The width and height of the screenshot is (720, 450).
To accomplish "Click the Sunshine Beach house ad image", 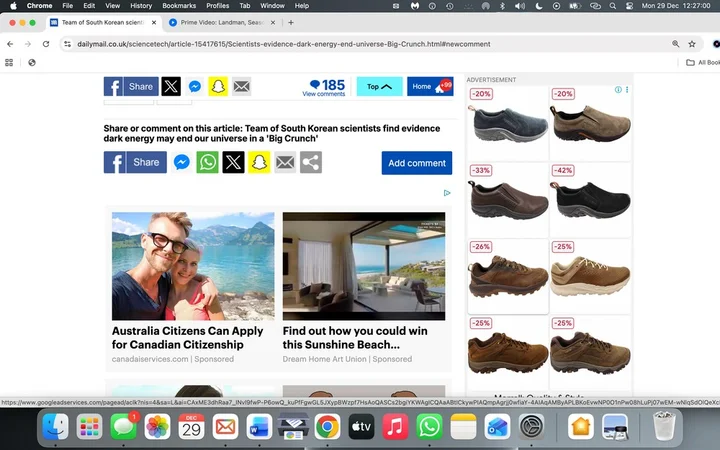I will coord(364,265).
